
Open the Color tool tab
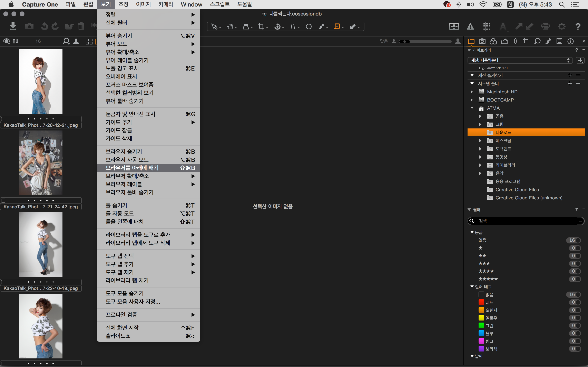pos(493,41)
